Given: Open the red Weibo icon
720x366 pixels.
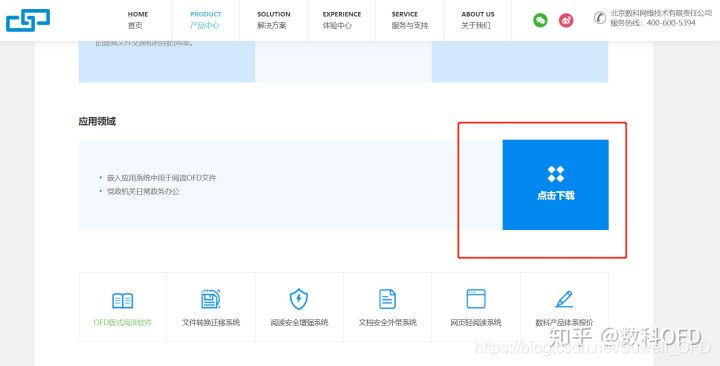Looking at the screenshot, I should (566, 20).
